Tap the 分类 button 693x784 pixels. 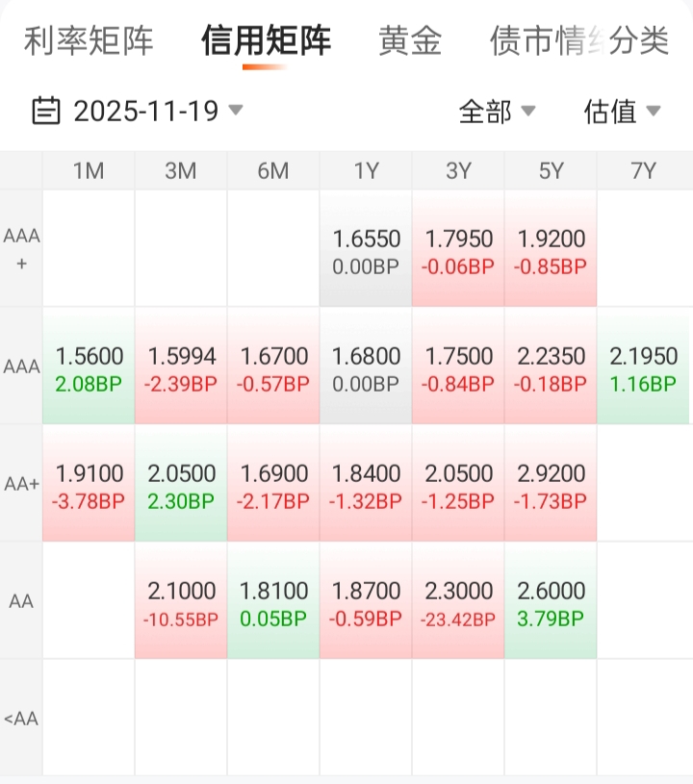tap(640, 41)
